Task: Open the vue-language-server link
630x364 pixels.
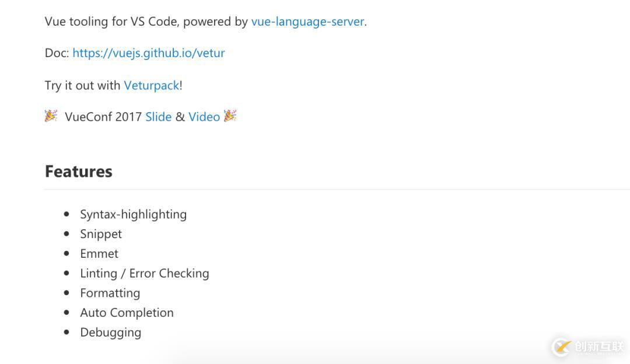Action: pos(307,22)
